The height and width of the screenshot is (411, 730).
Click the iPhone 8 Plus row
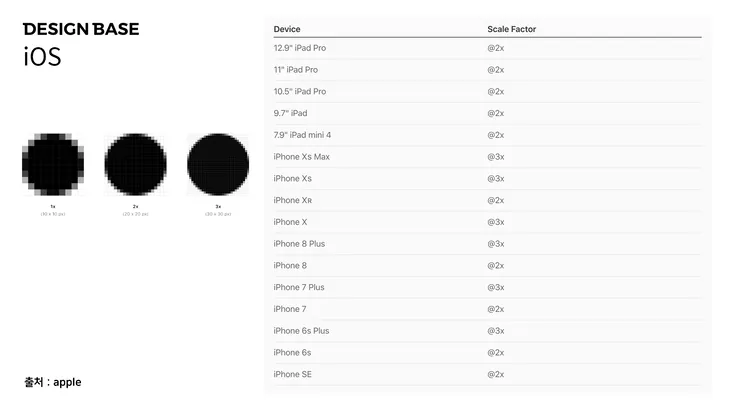[487, 244]
